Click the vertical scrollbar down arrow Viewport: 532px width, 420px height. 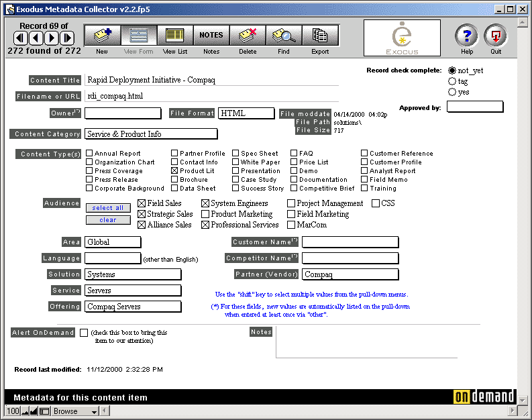pos(523,400)
